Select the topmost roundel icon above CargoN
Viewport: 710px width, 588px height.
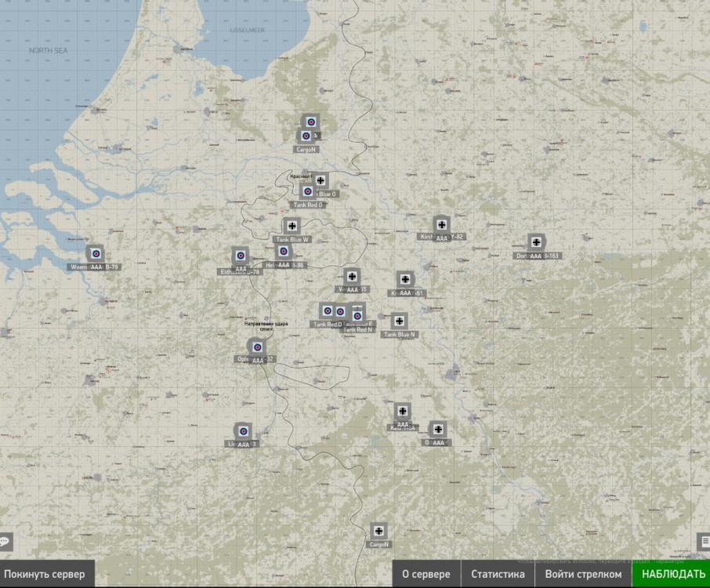point(310,122)
